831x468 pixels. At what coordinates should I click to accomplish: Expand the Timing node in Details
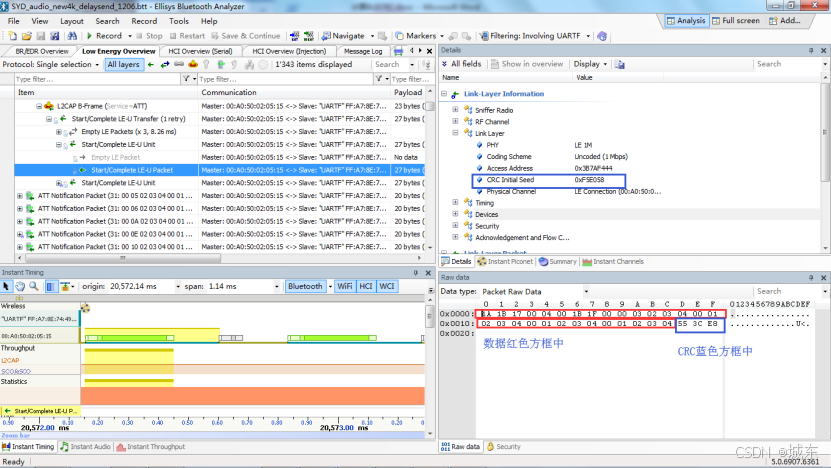(455, 202)
